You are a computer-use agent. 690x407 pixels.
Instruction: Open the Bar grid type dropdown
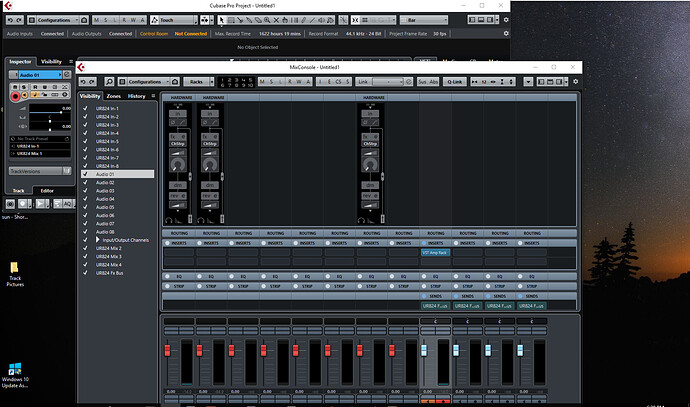pyautogui.click(x=424, y=20)
